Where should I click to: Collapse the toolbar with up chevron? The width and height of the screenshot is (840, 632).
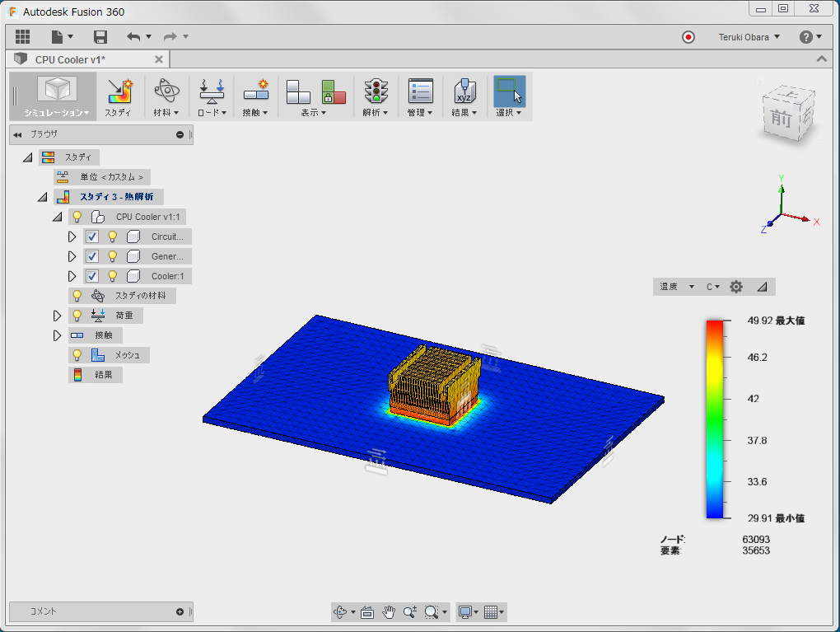pyautogui.click(x=821, y=59)
